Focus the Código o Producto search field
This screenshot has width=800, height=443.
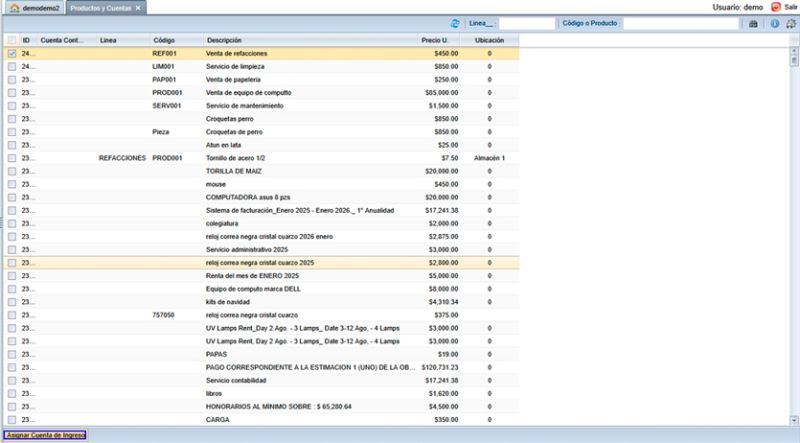pyautogui.click(x=681, y=23)
